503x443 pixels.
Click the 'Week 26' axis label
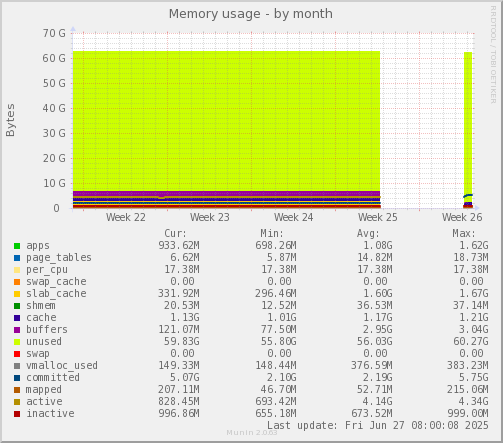click(462, 218)
